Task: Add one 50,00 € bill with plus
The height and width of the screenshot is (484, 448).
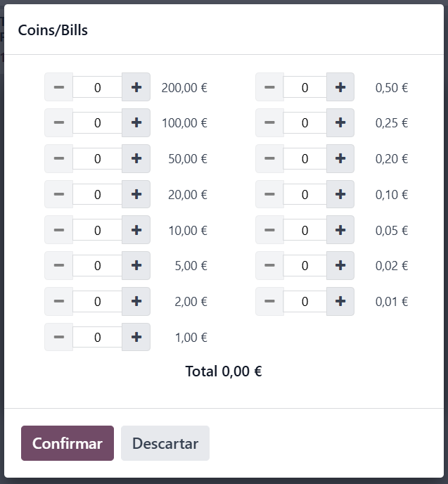Action: pos(136,159)
